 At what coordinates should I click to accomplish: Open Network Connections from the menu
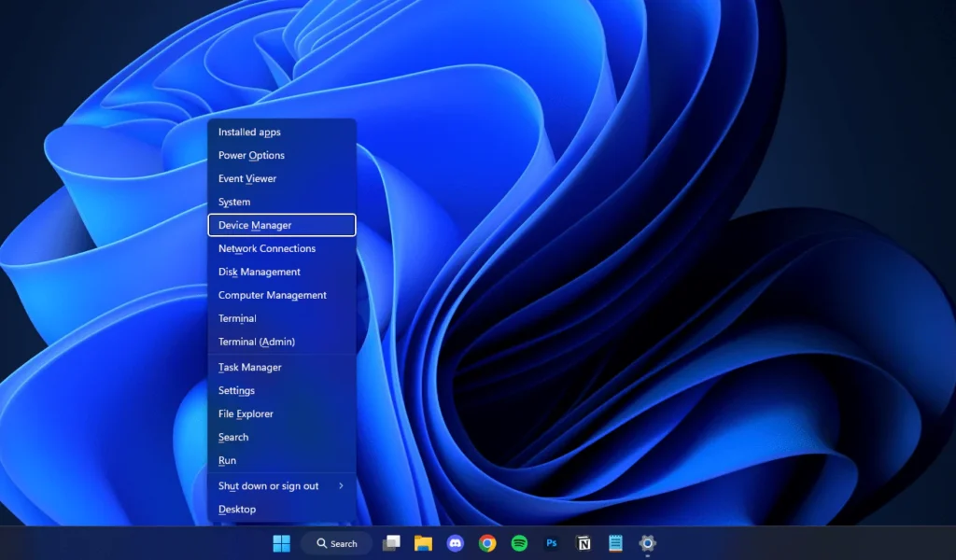(x=267, y=249)
